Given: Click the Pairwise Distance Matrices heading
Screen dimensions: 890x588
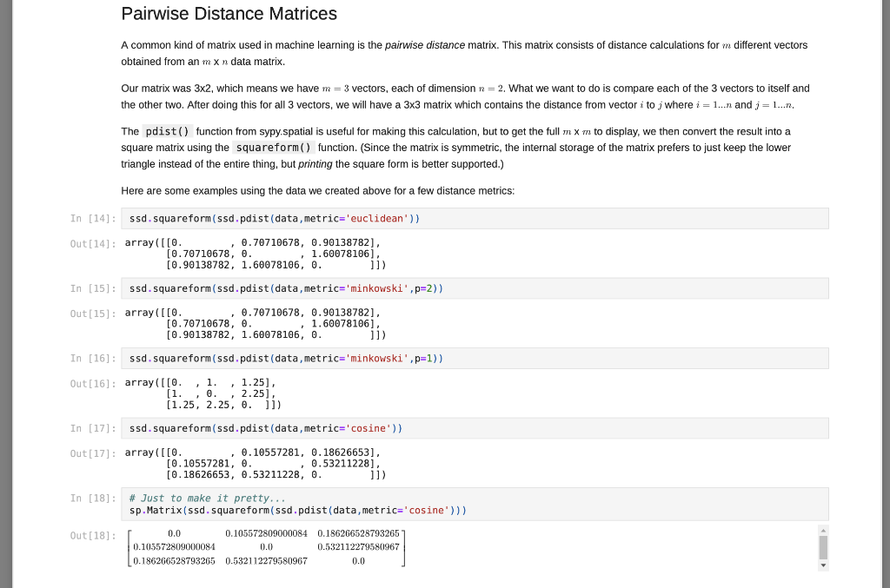Looking at the screenshot, I should (229, 14).
